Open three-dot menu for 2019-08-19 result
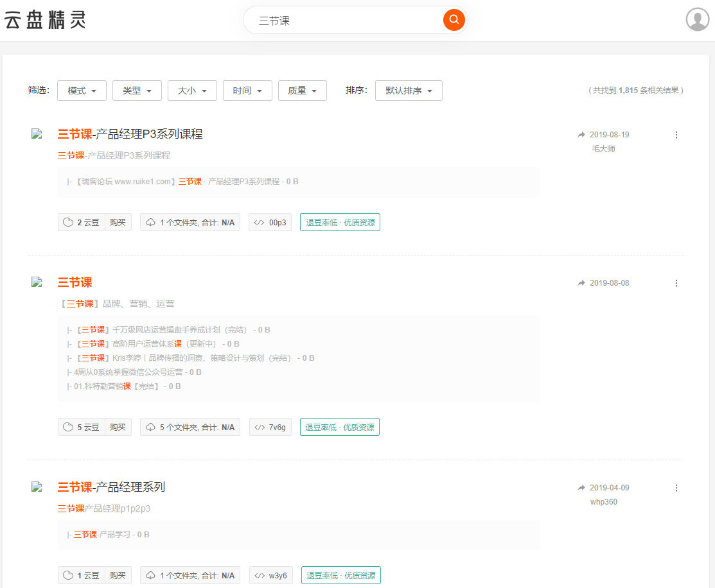 click(x=676, y=135)
